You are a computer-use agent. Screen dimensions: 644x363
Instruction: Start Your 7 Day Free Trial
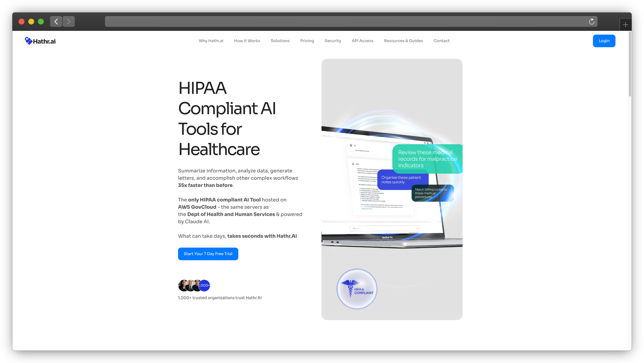point(208,254)
